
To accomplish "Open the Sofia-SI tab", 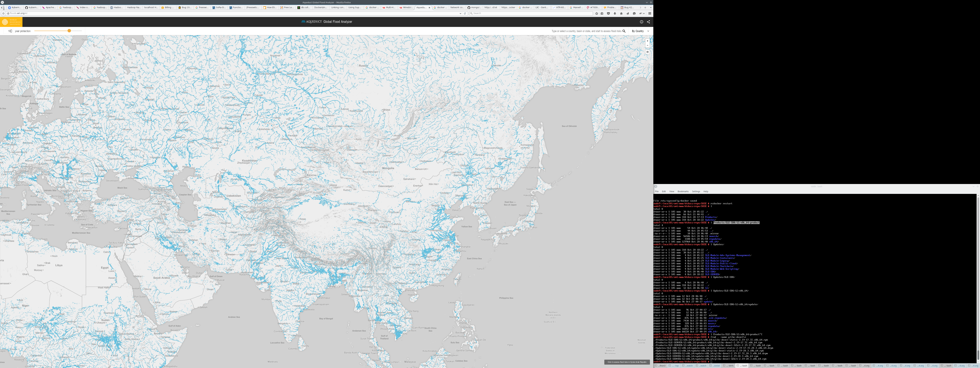I will [219, 8].
